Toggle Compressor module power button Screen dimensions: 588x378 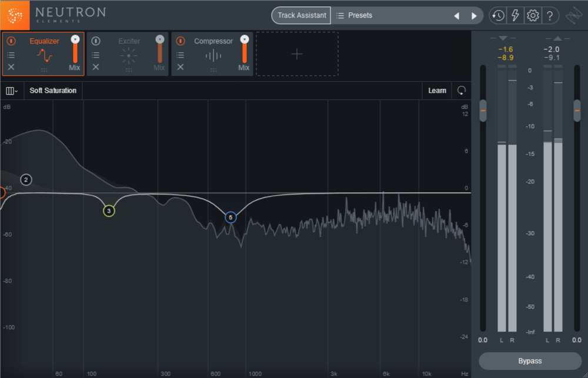181,41
